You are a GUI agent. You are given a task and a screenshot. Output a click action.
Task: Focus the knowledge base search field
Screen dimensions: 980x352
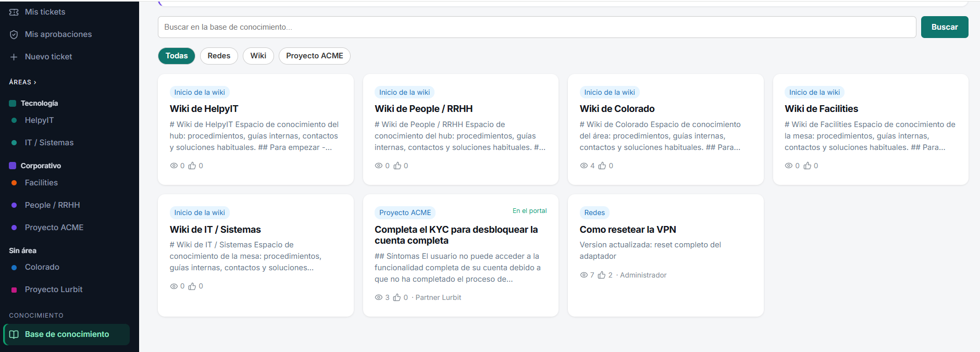point(537,27)
